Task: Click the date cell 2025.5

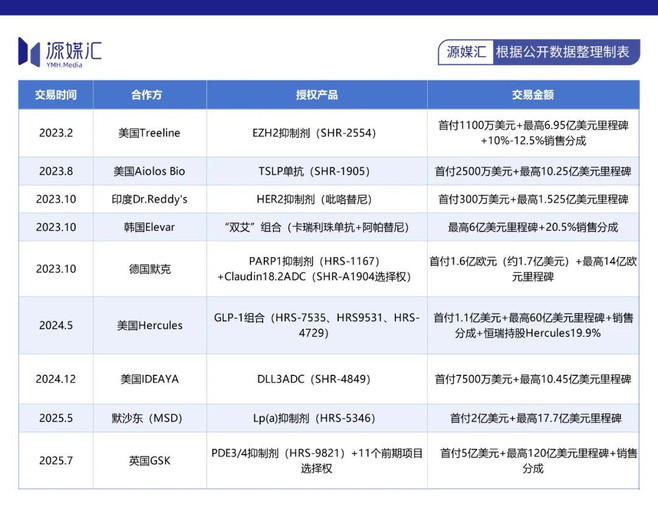Action: (56, 418)
